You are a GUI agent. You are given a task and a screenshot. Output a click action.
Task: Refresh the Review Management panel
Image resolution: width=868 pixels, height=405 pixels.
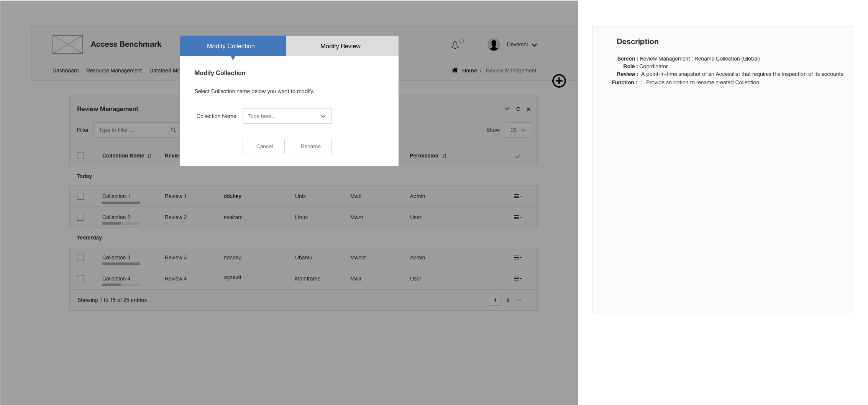[x=518, y=109]
